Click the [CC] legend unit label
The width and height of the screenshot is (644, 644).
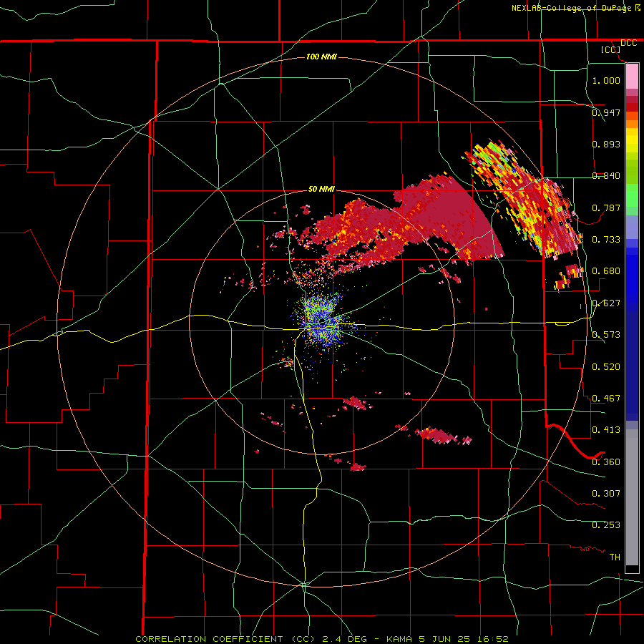pos(611,49)
